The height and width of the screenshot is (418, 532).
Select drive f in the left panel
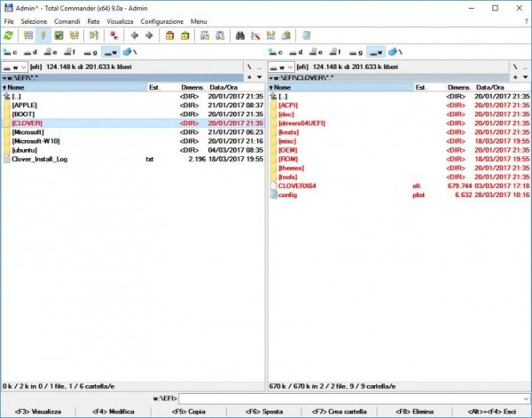coord(70,52)
